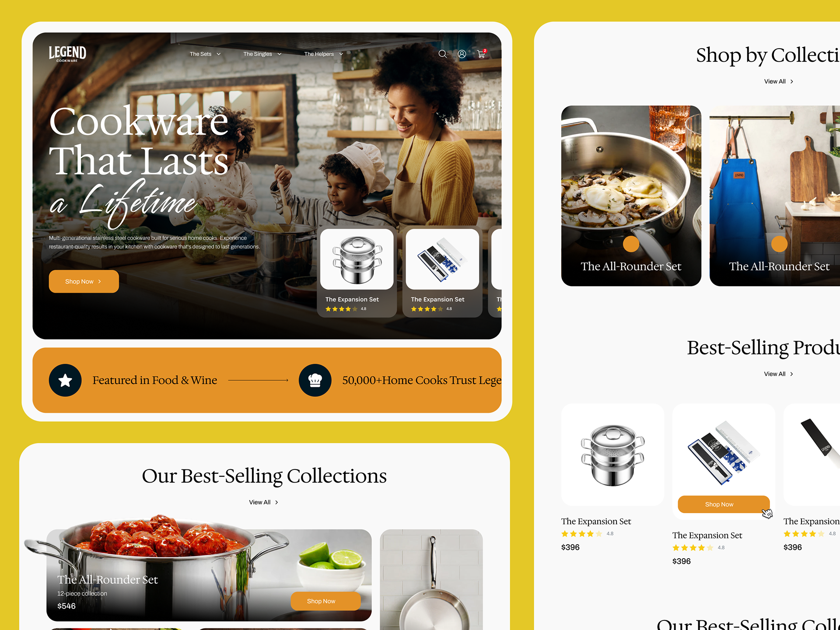This screenshot has height=630, width=840.
Task: Click the orange dot on the apron collection card
Action: point(779,244)
